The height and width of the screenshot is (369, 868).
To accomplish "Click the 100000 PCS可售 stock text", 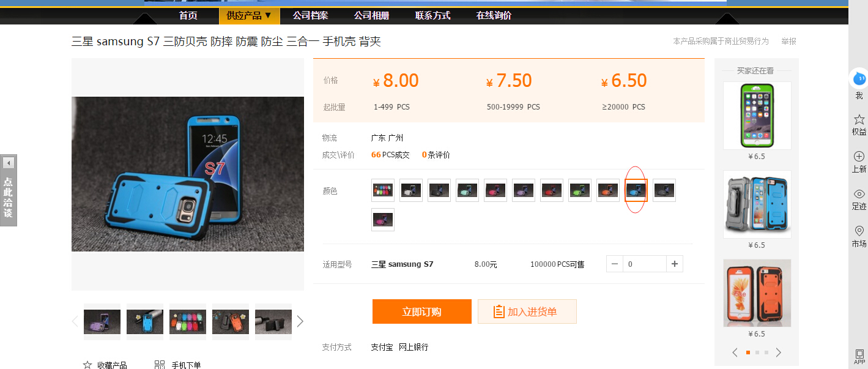I will pyautogui.click(x=557, y=264).
